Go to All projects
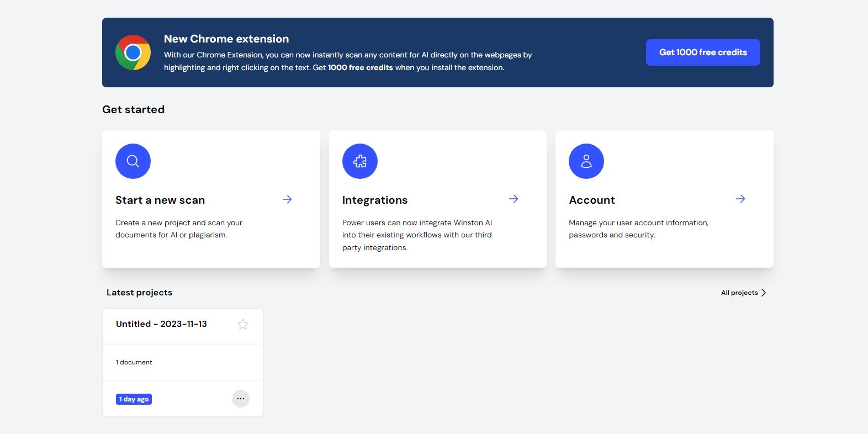 click(x=739, y=293)
